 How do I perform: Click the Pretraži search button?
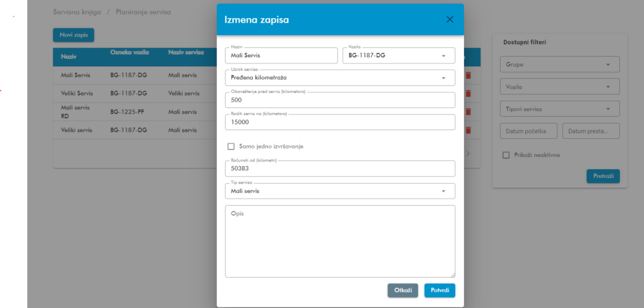pos(603,176)
